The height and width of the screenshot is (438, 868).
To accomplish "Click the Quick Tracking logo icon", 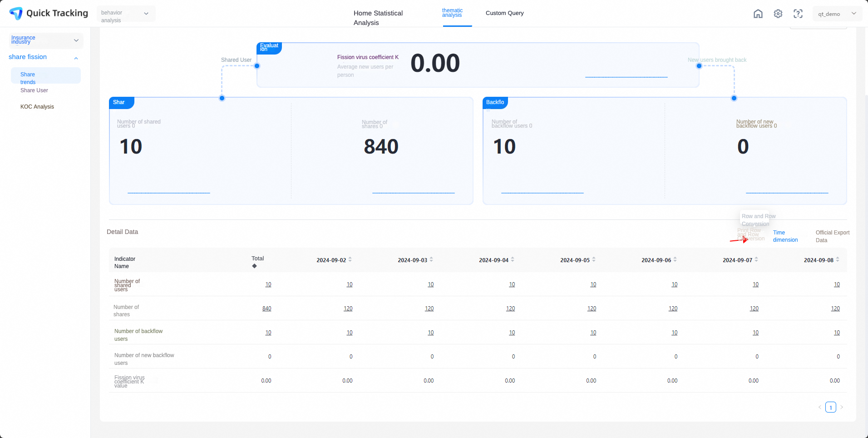I will click(16, 13).
